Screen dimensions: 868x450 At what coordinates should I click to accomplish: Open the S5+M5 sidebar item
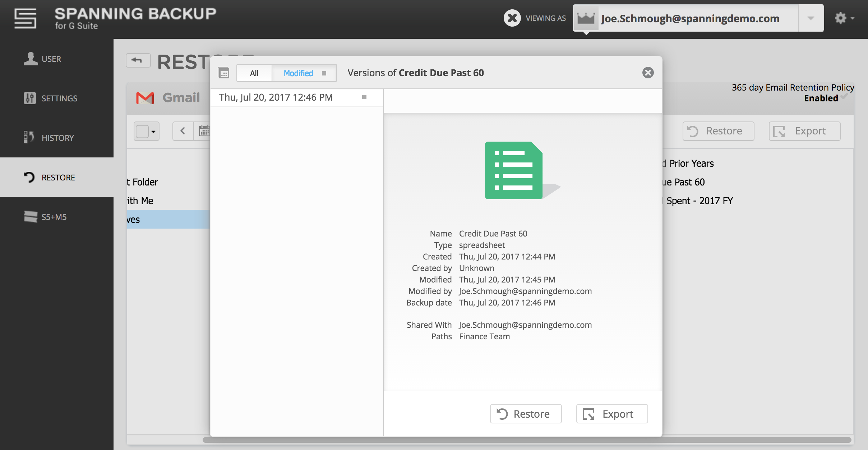[57, 217]
